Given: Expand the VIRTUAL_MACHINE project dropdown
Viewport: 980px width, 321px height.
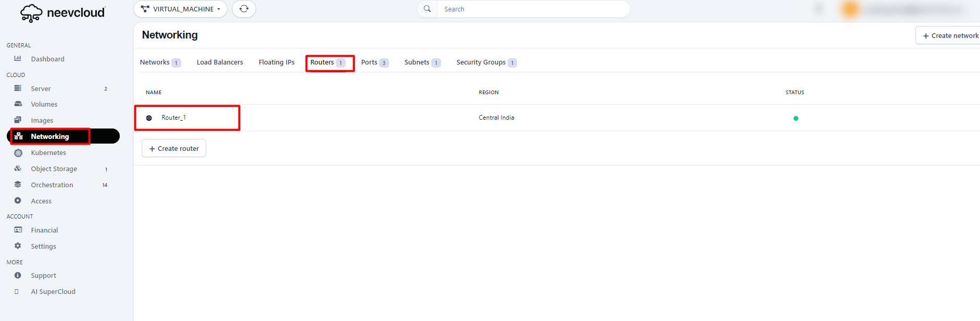Looking at the screenshot, I should (180, 9).
